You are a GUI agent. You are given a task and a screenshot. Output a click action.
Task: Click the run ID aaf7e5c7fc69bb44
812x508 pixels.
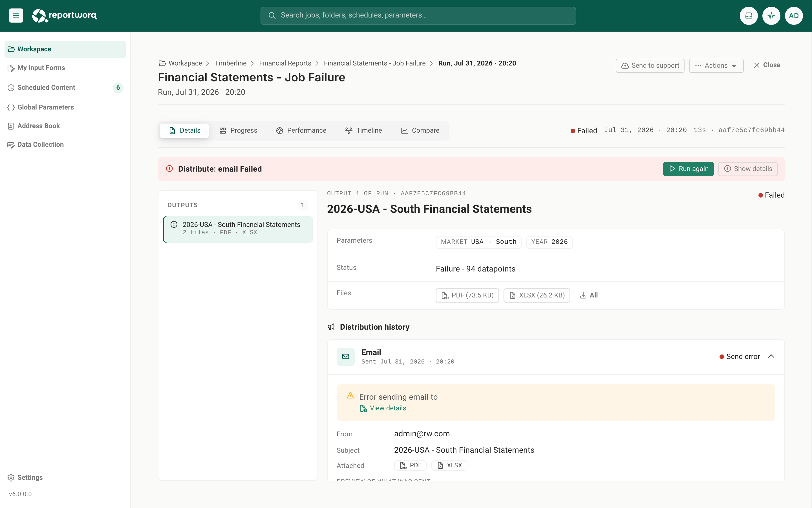(751, 130)
